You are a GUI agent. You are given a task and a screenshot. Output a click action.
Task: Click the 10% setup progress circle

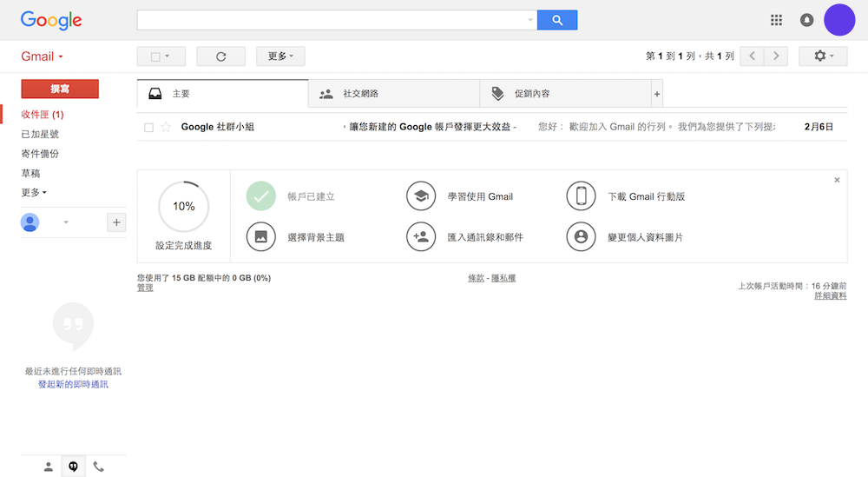[183, 207]
